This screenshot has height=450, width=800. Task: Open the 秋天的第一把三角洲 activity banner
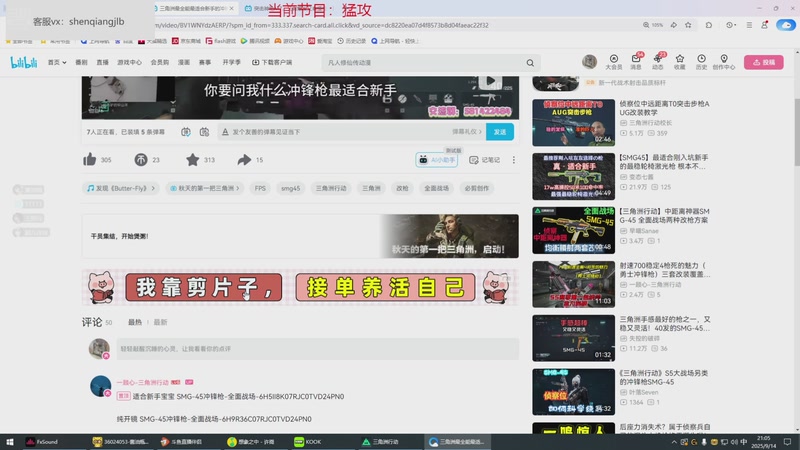(x=300, y=236)
